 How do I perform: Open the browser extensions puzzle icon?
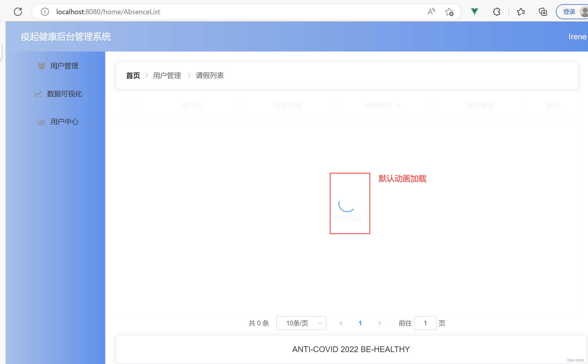point(497,11)
